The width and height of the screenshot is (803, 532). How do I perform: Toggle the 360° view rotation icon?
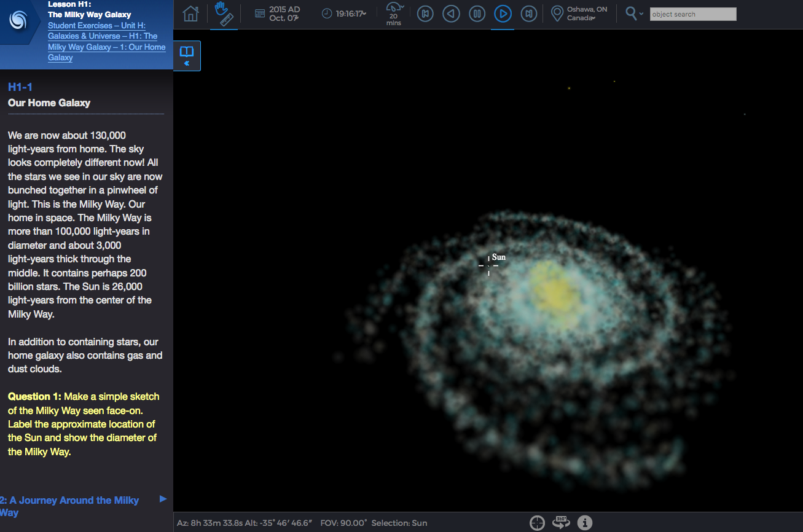coord(560,523)
